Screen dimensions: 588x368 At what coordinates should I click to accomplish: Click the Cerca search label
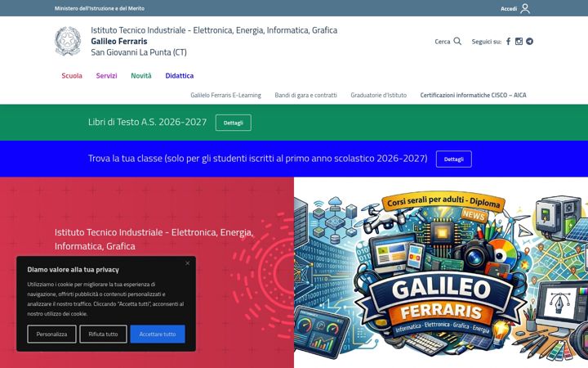(442, 42)
